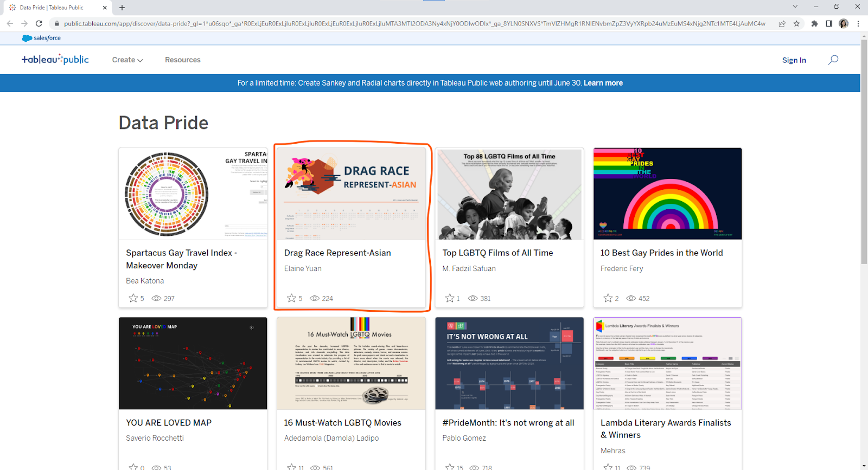Favorite the Spartacus Gay Travel Index viz

pyautogui.click(x=133, y=298)
